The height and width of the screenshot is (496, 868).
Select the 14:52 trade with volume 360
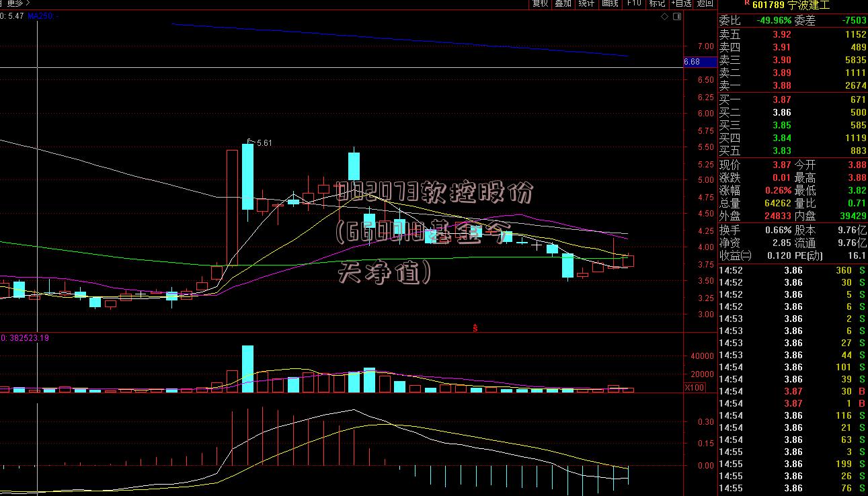pyautogui.click(x=793, y=270)
